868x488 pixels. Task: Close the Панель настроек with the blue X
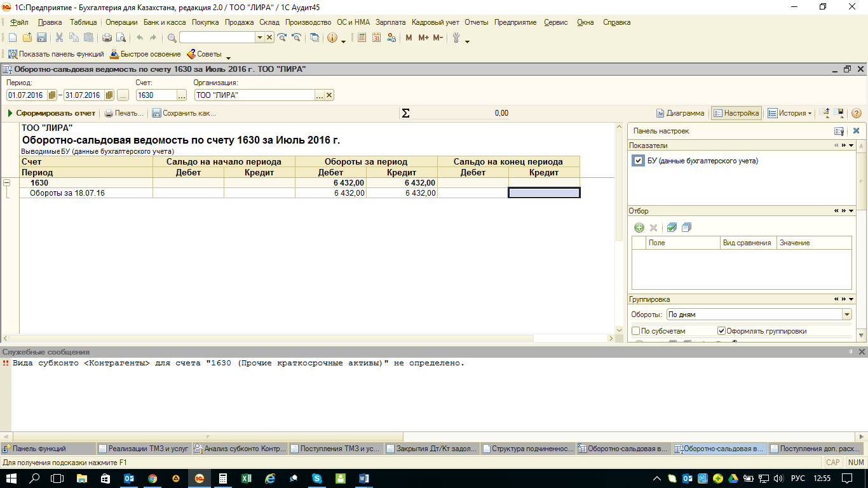(x=856, y=131)
